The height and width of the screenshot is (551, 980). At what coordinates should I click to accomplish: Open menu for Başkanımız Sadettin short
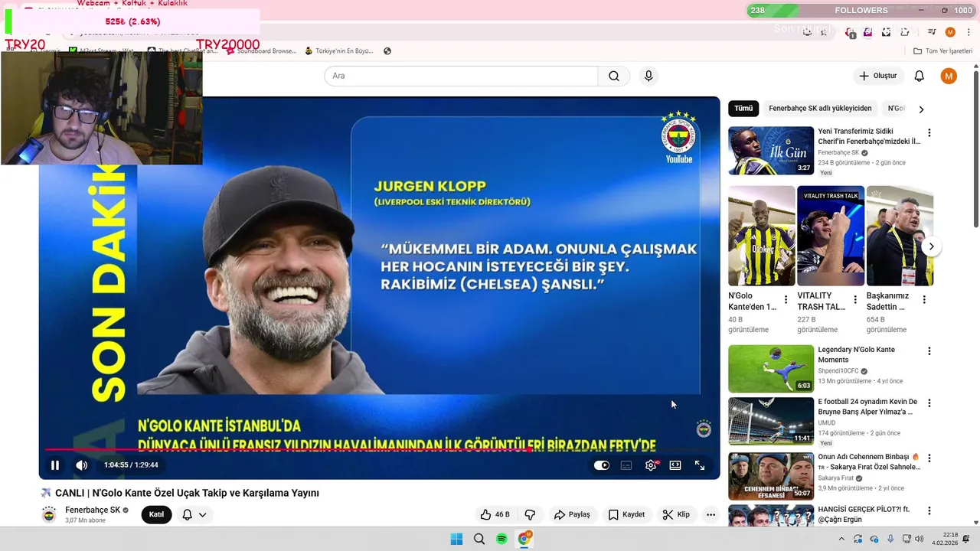click(x=924, y=300)
